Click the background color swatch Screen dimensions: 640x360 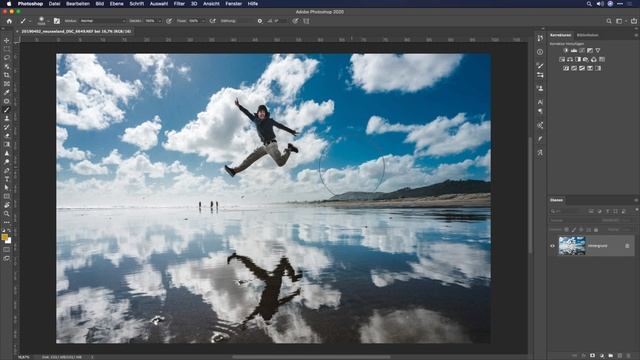8,240
